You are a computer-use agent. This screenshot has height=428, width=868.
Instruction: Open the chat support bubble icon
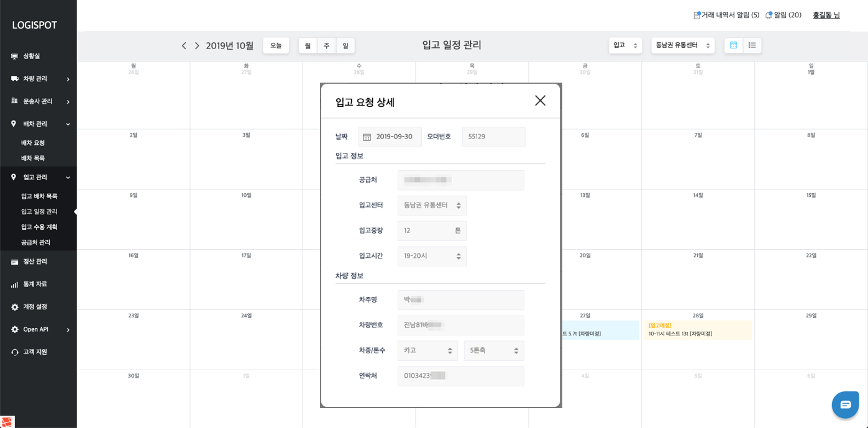(845, 404)
